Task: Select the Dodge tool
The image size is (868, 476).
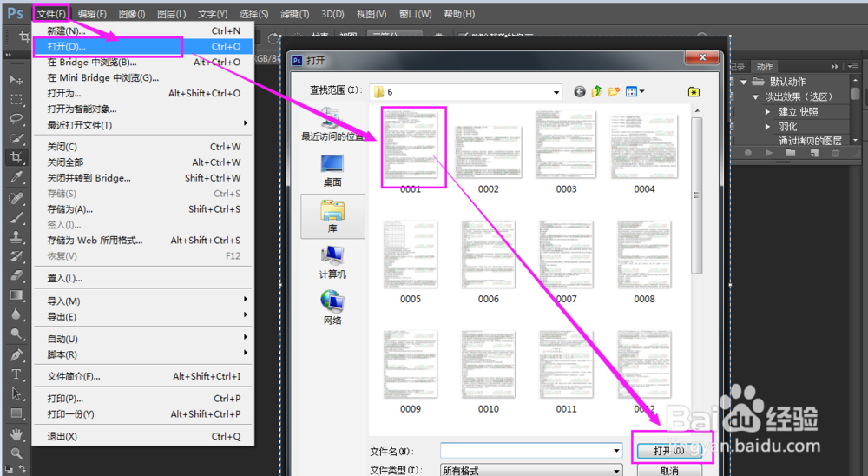Action: pyautogui.click(x=16, y=334)
